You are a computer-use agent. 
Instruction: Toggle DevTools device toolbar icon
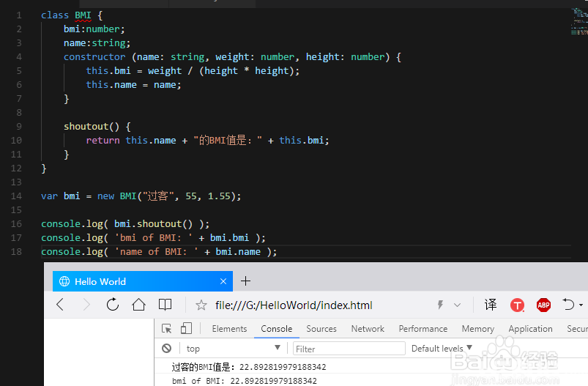186,329
